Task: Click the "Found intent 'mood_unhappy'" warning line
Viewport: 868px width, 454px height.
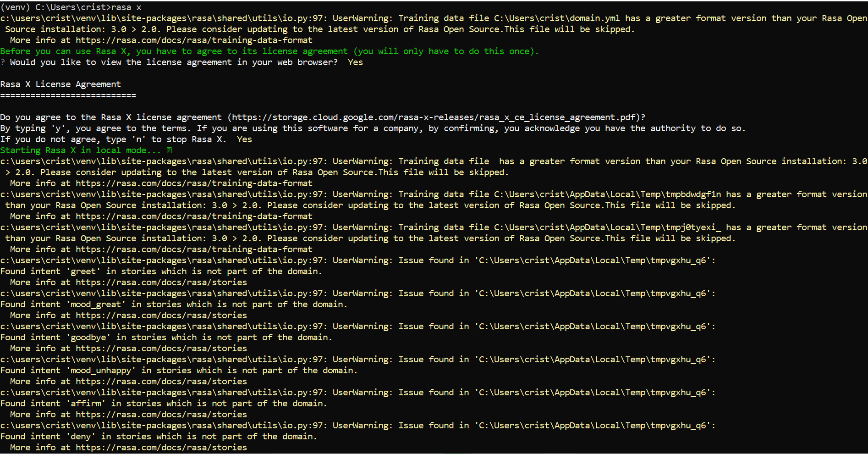Action: coord(179,371)
